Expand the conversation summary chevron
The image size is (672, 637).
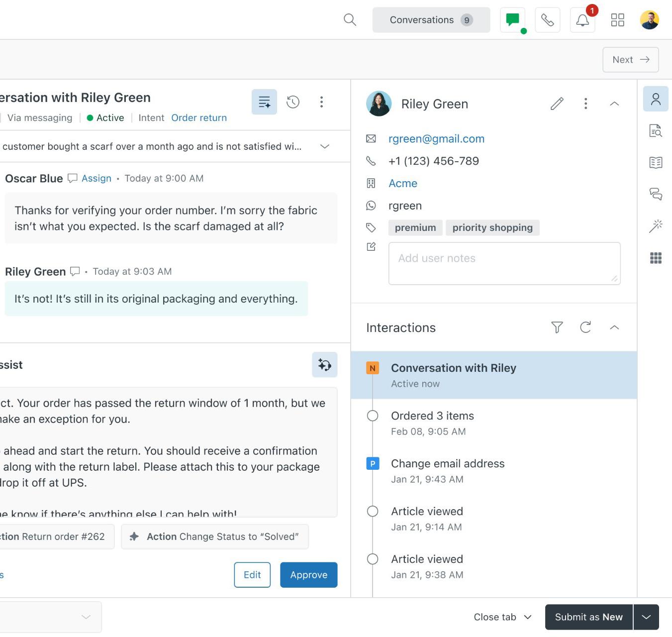324,146
